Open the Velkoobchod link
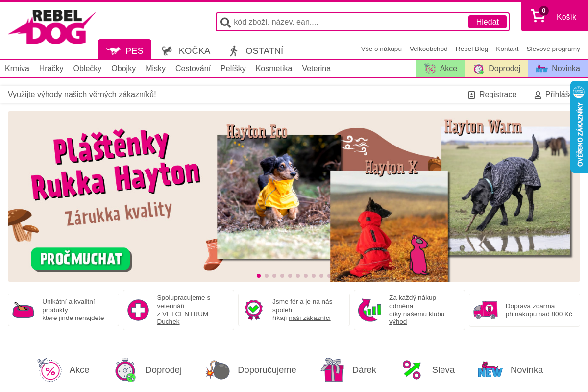The width and height of the screenshot is (588, 392). click(x=429, y=49)
